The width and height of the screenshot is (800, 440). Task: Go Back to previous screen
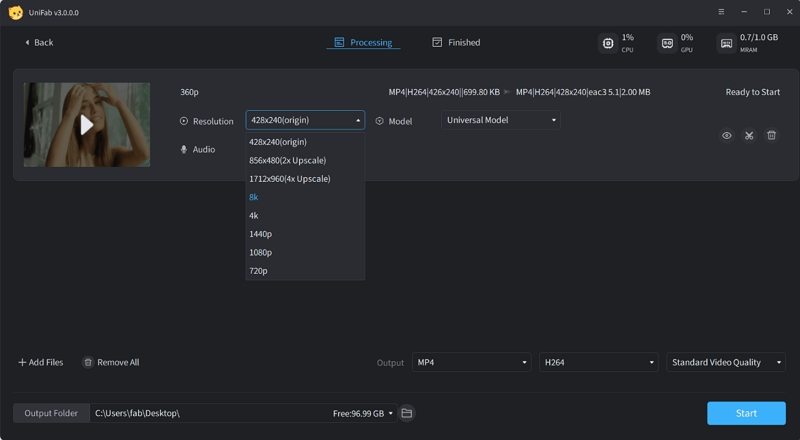coord(39,43)
